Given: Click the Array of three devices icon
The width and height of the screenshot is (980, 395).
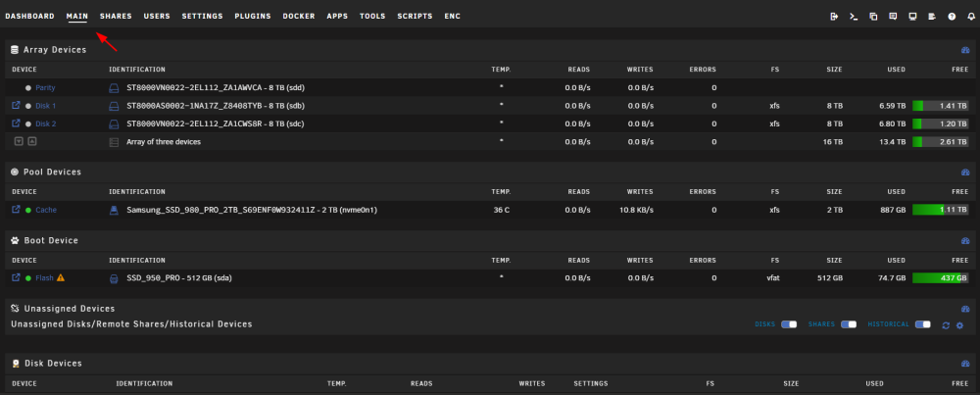Looking at the screenshot, I should pyautogui.click(x=114, y=142).
